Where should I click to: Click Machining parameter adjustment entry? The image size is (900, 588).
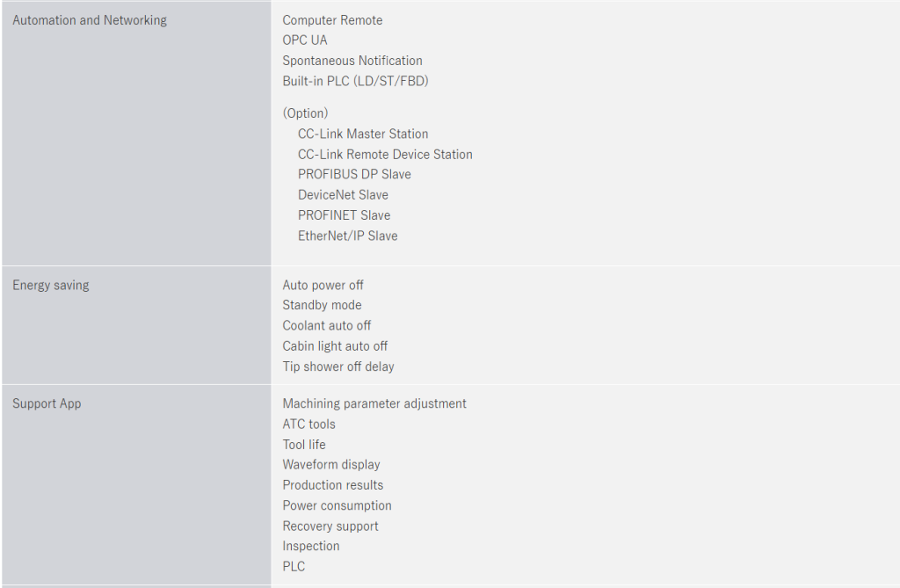pos(374,403)
